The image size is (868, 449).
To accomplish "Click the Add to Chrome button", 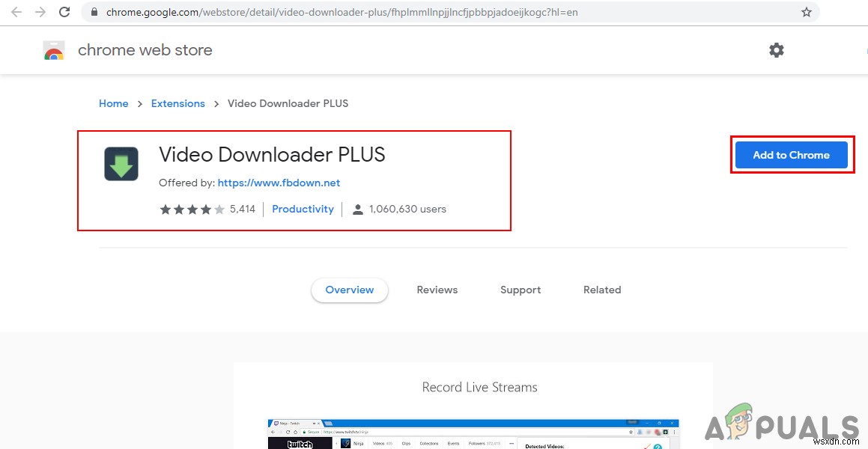I will pyautogui.click(x=791, y=155).
